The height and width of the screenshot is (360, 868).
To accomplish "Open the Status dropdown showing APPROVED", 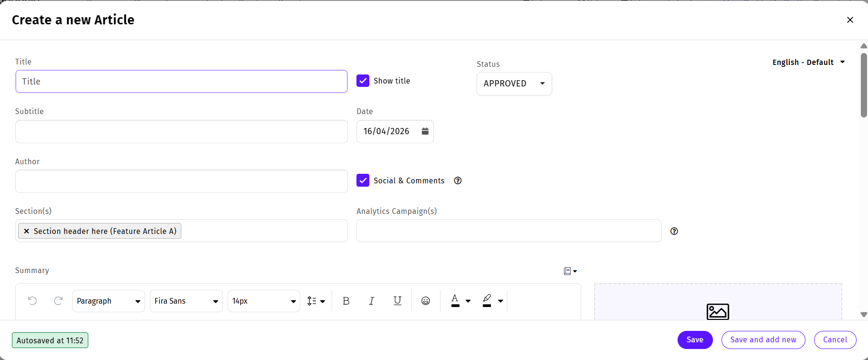I will 514,84.
